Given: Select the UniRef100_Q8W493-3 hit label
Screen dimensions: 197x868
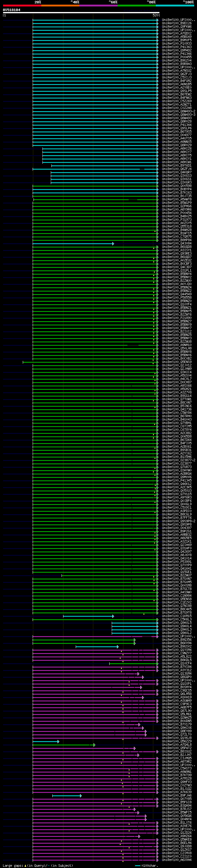Looking at the screenshot, I should (x=179, y=115).
